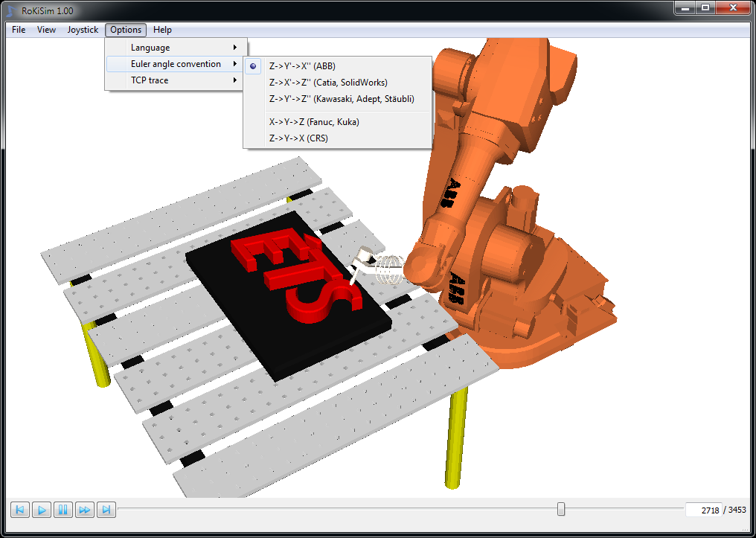Click the current frame number field
Image resolution: width=756 pixels, height=538 pixels.
pos(703,510)
